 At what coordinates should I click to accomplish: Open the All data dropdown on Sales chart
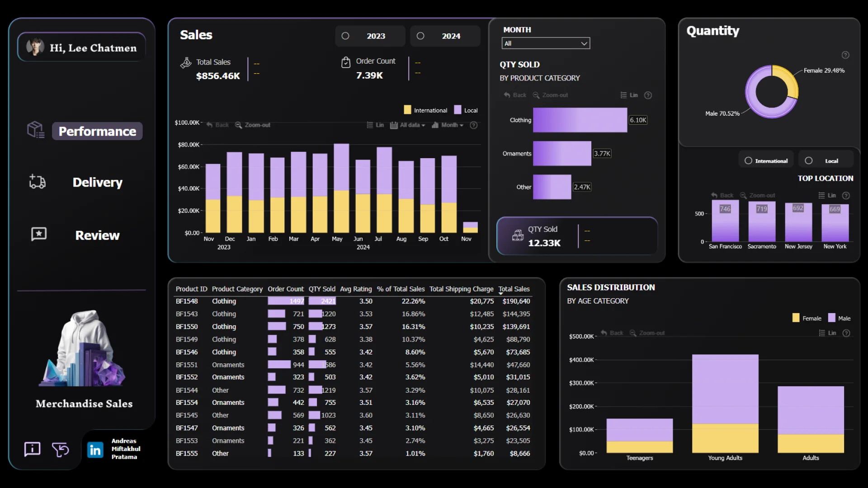(x=408, y=125)
